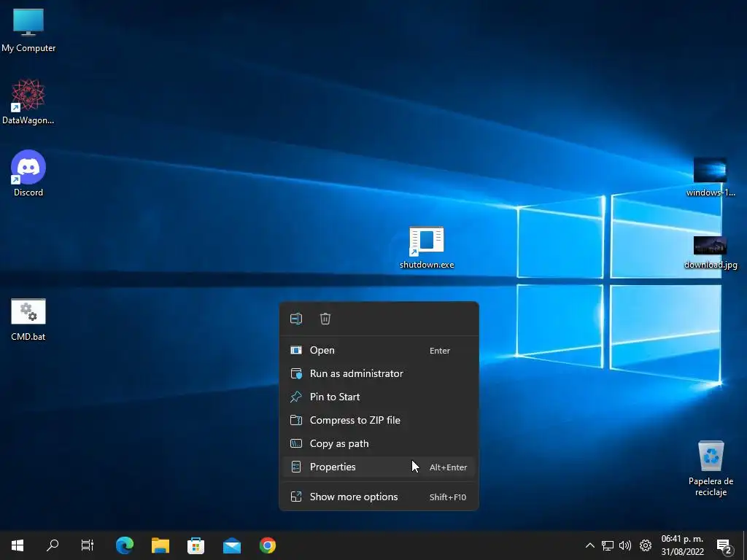The height and width of the screenshot is (560, 747).
Task: Open the notification center icon
Action: 724,545
